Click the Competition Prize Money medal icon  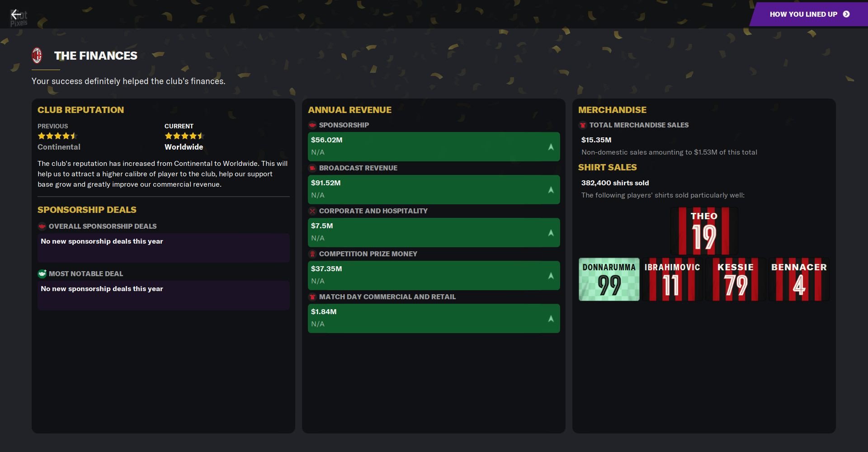311,254
